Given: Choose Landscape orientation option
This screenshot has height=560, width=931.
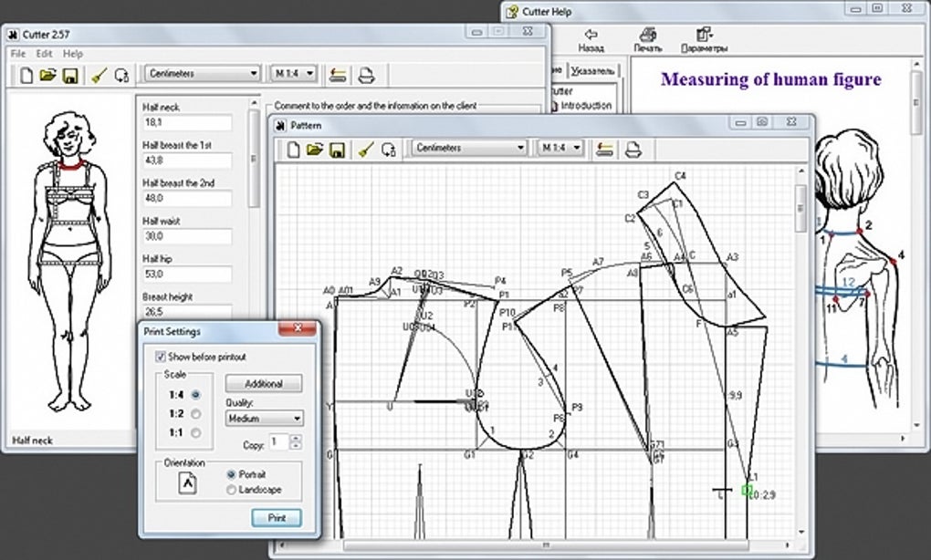Looking at the screenshot, I should (230, 490).
